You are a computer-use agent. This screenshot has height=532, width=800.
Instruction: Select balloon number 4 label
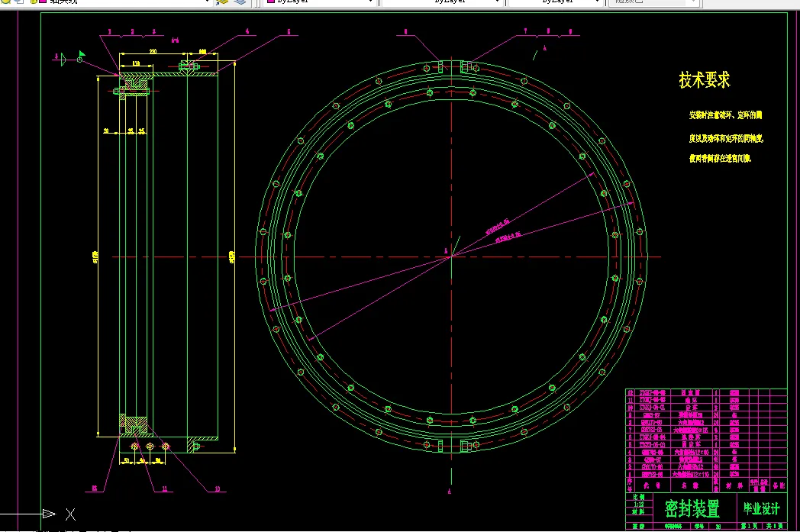(247, 31)
